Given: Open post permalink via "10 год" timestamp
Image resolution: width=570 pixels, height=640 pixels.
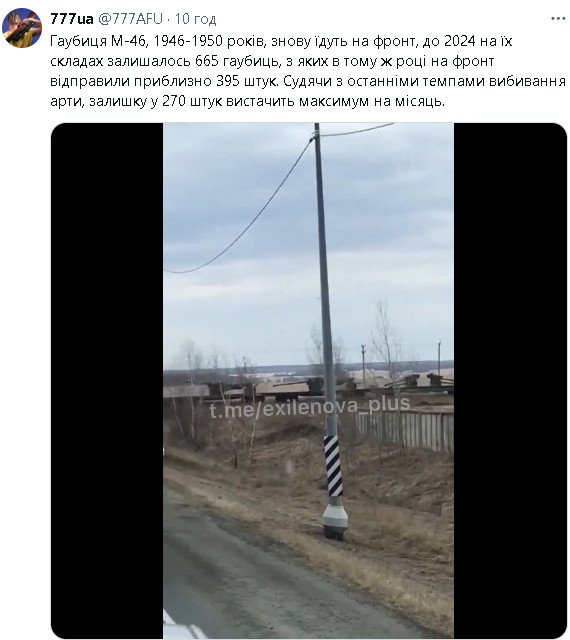Looking at the screenshot, I should (x=195, y=19).
